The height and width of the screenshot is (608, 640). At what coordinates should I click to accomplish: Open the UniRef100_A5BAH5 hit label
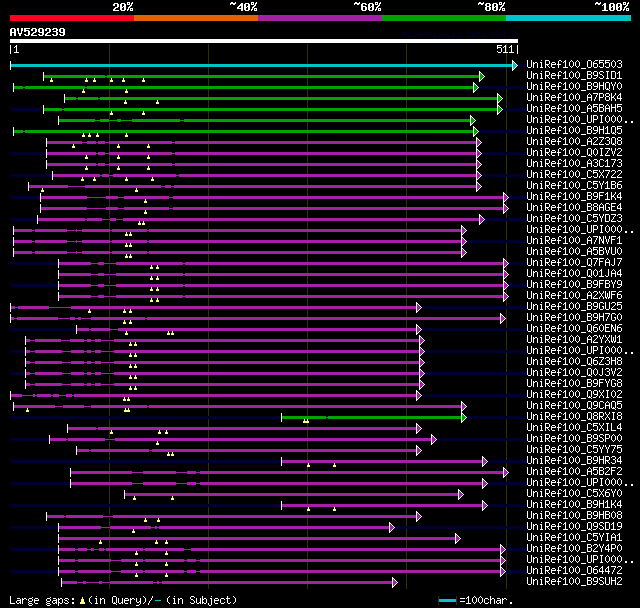point(574,109)
